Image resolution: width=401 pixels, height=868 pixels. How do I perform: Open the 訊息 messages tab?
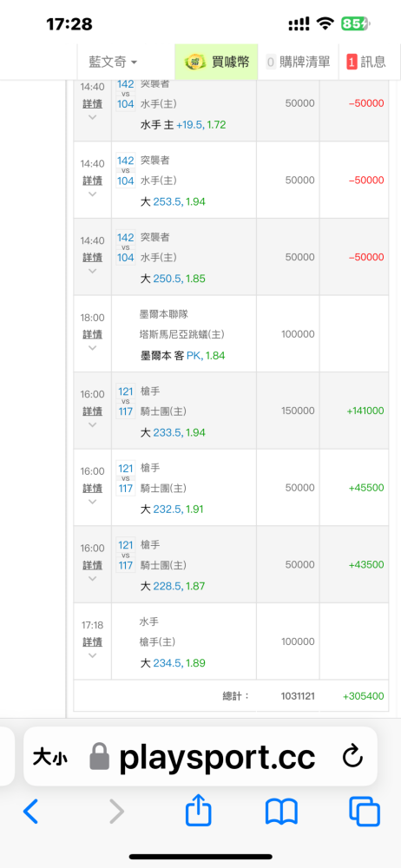point(366,62)
